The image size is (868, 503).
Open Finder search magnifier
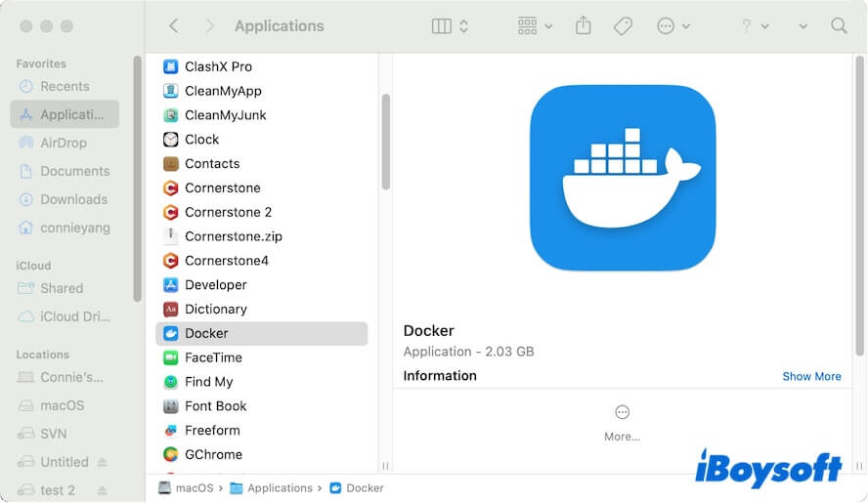pyautogui.click(x=839, y=25)
